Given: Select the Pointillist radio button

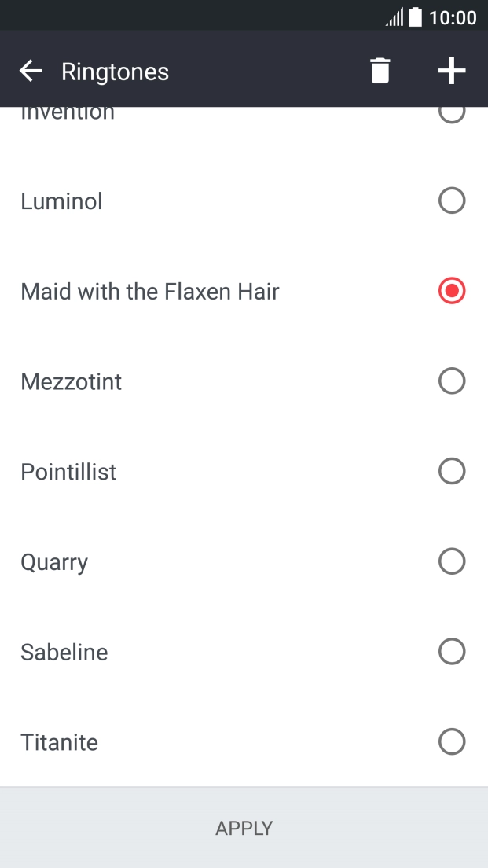Looking at the screenshot, I should [452, 472].
